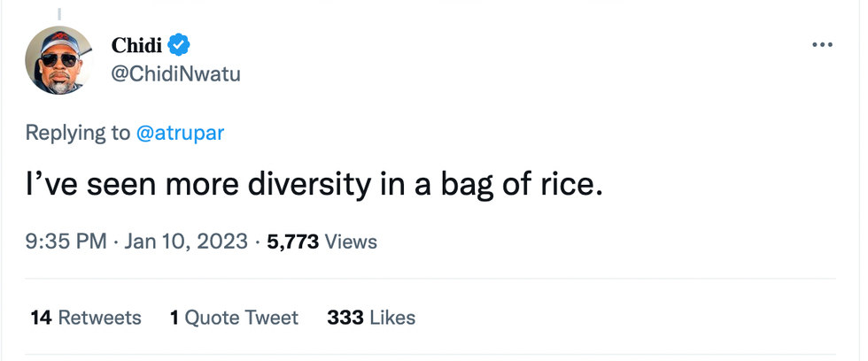Click the Jan 10, 2023 date

point(186,242)
